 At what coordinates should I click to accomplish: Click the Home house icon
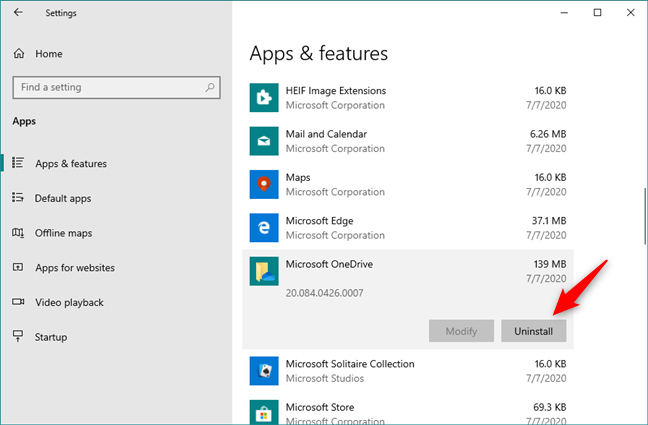[19, 53]
